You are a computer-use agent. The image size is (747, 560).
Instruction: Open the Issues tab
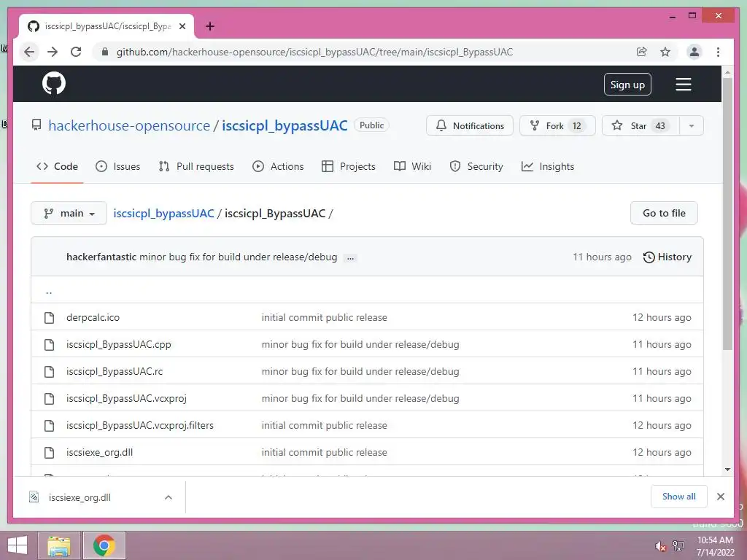click(x=117, y=166)
